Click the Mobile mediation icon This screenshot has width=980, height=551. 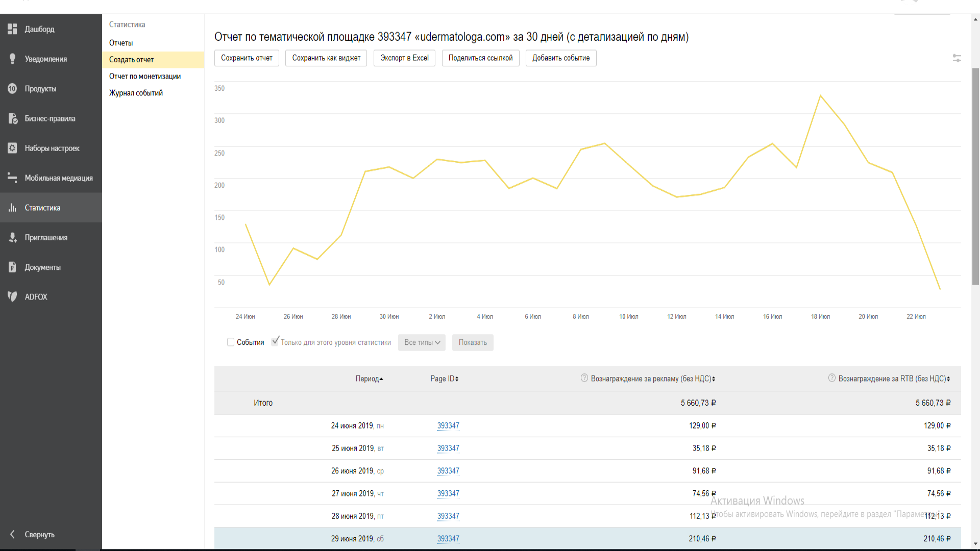12,178
